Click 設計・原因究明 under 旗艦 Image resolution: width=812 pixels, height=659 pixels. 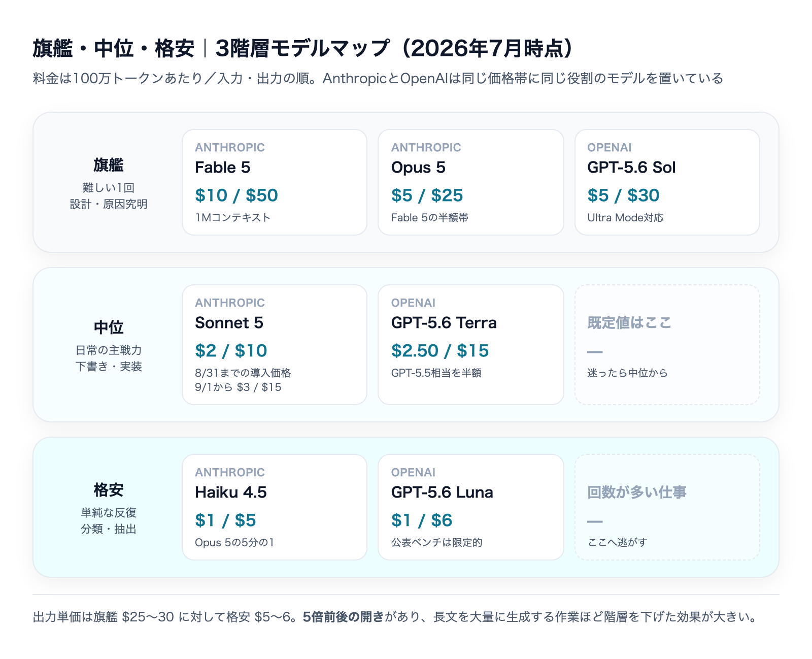pyautogui.click(x=109, y=204)
